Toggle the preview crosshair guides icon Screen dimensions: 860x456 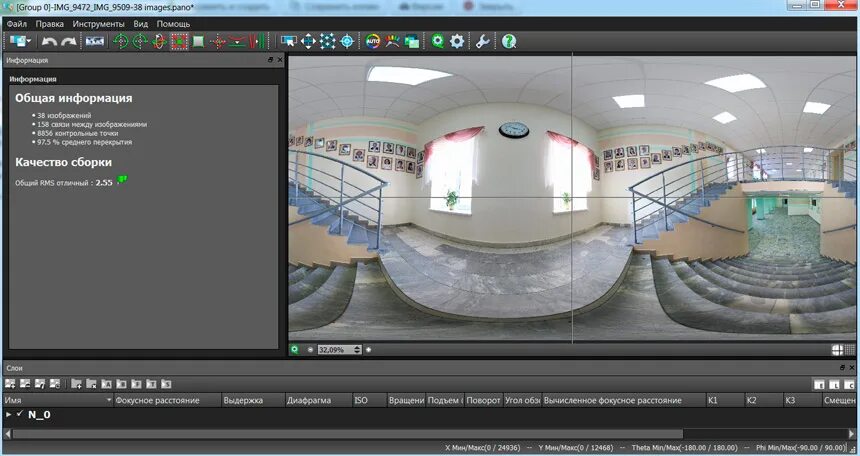click(x=837, y=350)
